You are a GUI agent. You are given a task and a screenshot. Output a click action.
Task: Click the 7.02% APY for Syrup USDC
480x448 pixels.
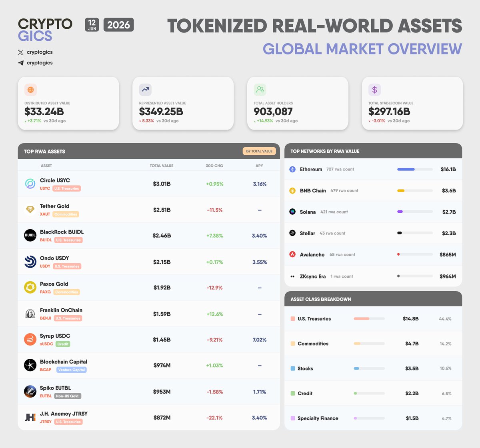pos(260,340)
